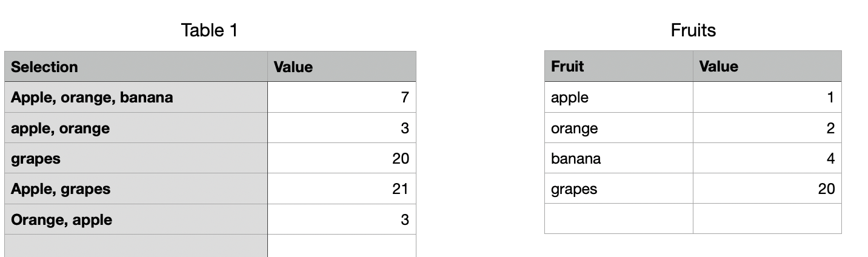
Task: Click the 'Orange, apple' cell
Action: coord(136,219)
